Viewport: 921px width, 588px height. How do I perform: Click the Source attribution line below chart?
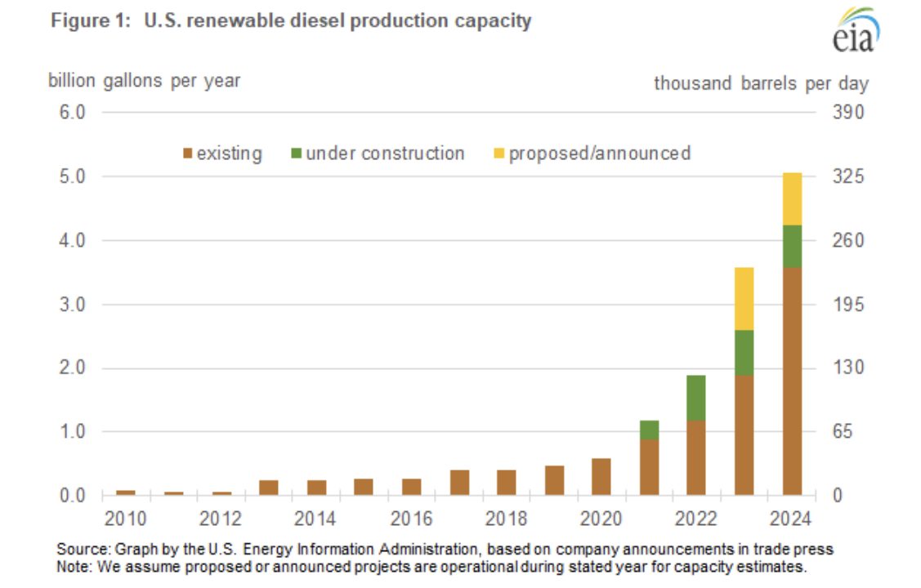coord(445,549)
